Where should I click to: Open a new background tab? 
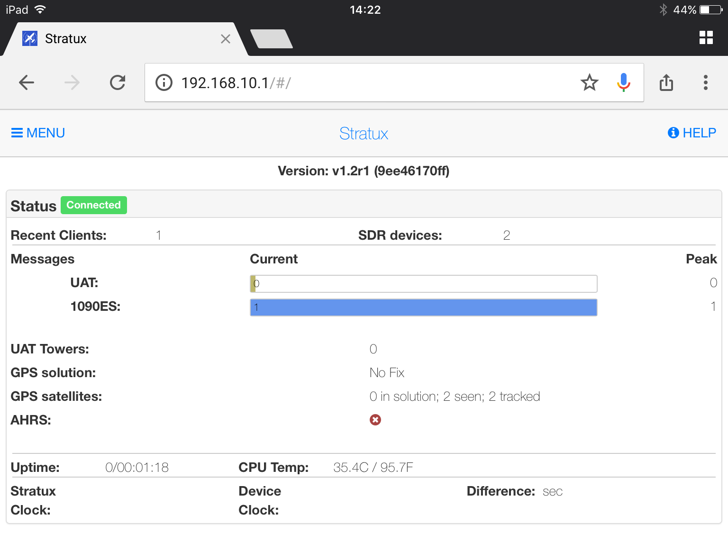click(271, 39)
